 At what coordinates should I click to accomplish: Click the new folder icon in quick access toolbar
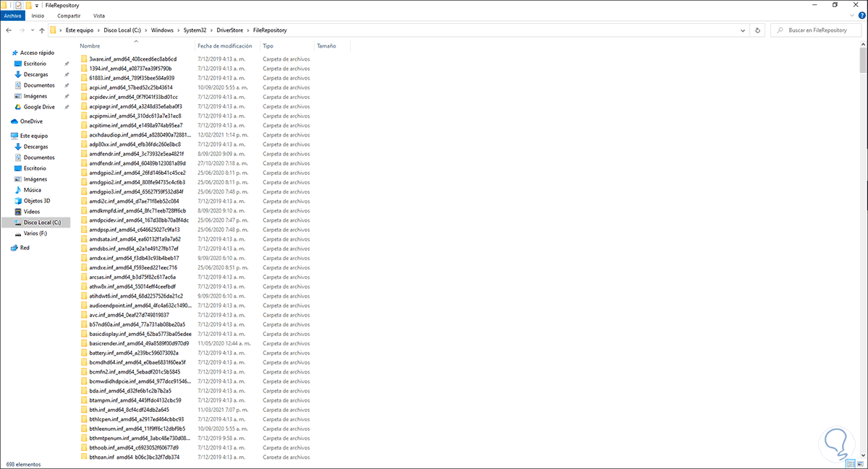click(29, 4)
